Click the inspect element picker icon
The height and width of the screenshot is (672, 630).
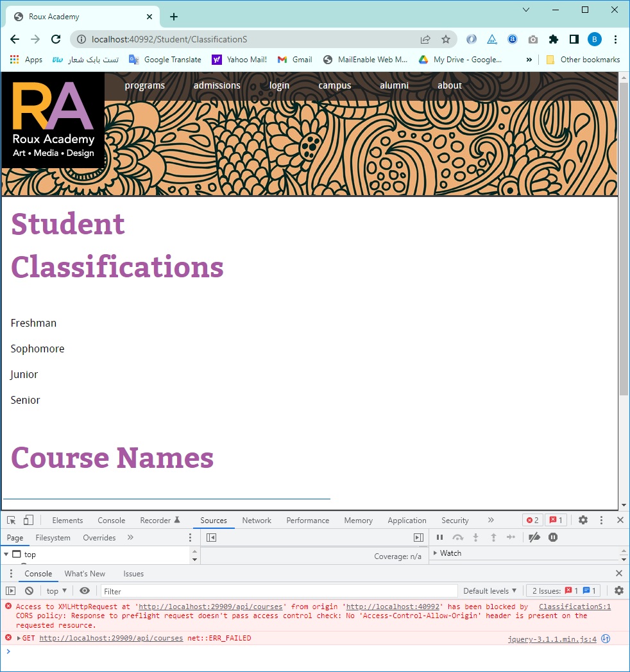pyautogui.click(x=12, y=520)
